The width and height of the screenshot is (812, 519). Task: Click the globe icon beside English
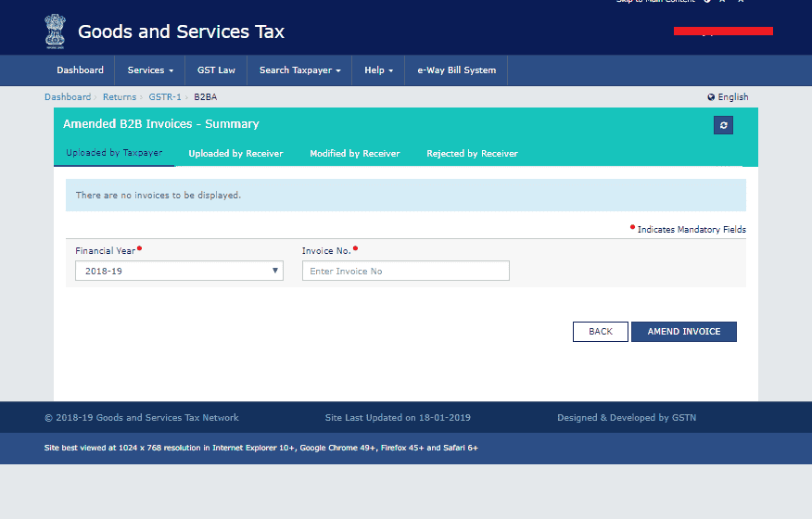[x=711, y=97]
